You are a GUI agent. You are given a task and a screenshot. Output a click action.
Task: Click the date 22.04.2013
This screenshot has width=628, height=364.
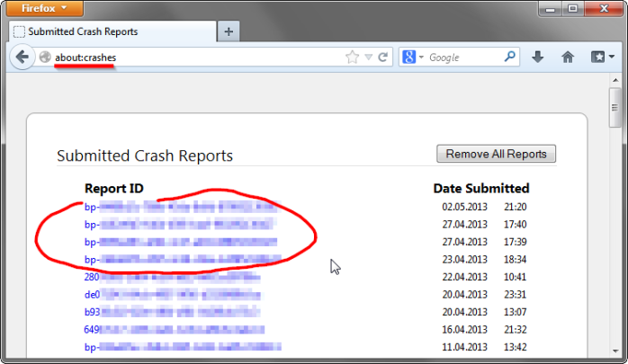464,277
